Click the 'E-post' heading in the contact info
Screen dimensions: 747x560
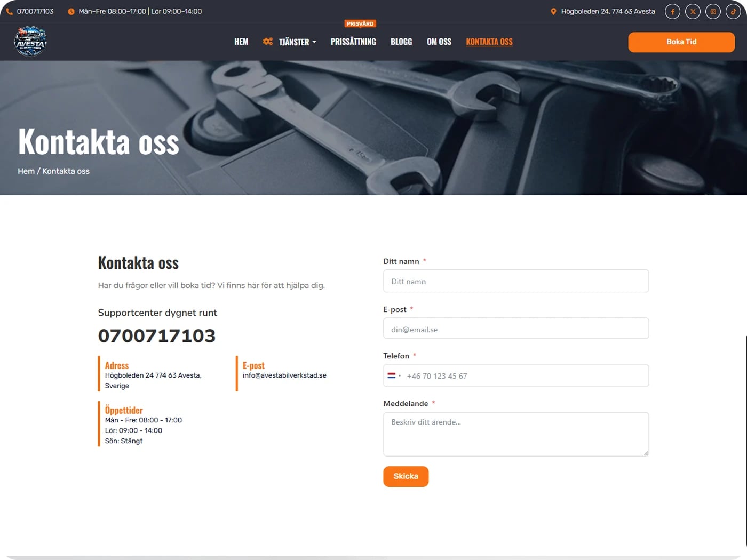253,365
